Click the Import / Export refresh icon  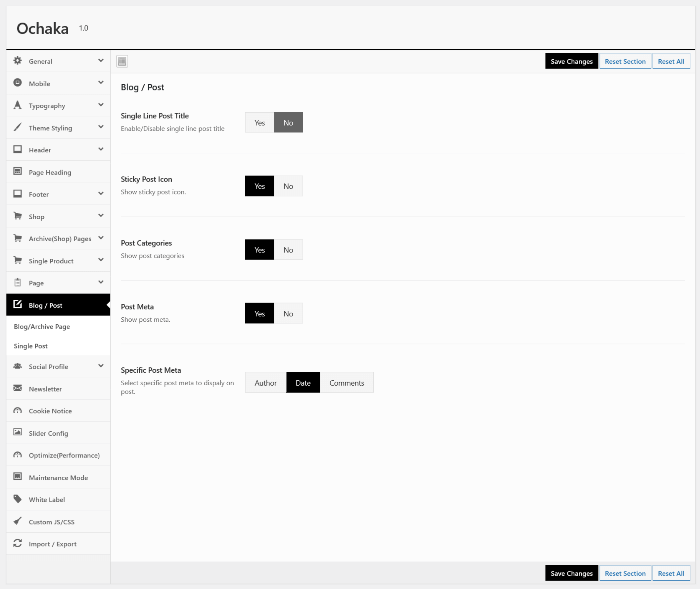click(18, 543)
